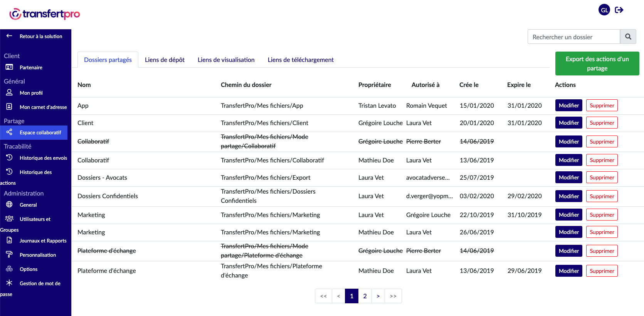
Task: Modify the Dossiers - Avocats row
Action: [x=568, y=177]
